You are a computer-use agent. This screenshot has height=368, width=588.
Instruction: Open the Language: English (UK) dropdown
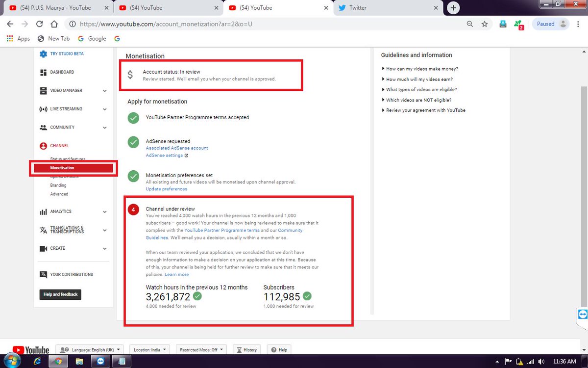tap(90, 350)
